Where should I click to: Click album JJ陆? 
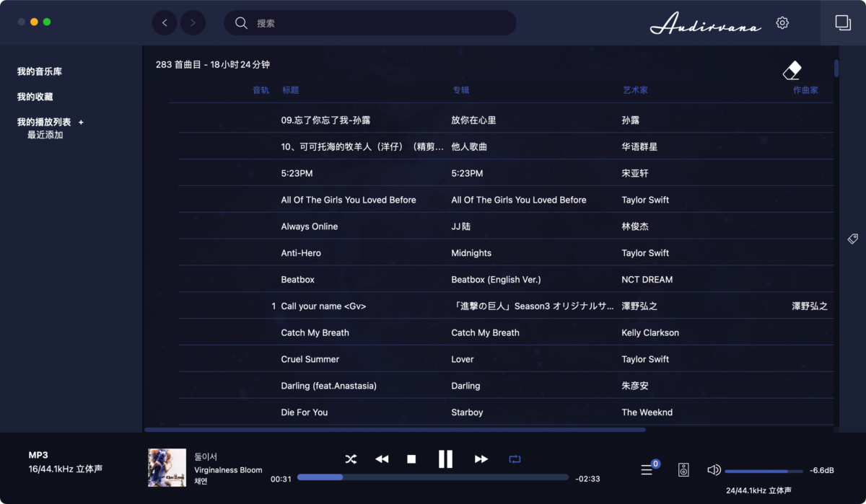coord(461,226)
